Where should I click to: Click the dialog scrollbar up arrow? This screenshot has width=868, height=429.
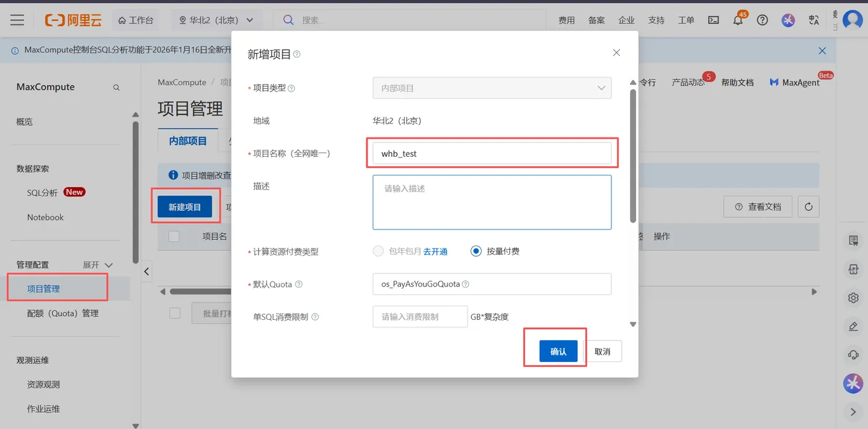pos(633,82)
